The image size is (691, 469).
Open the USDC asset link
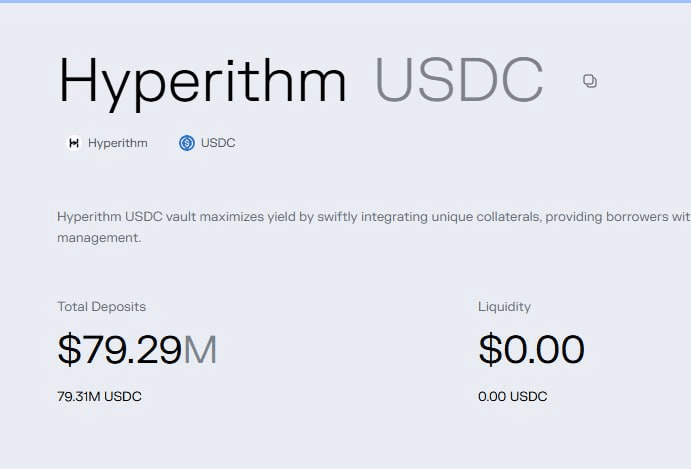tap(218, 143)
